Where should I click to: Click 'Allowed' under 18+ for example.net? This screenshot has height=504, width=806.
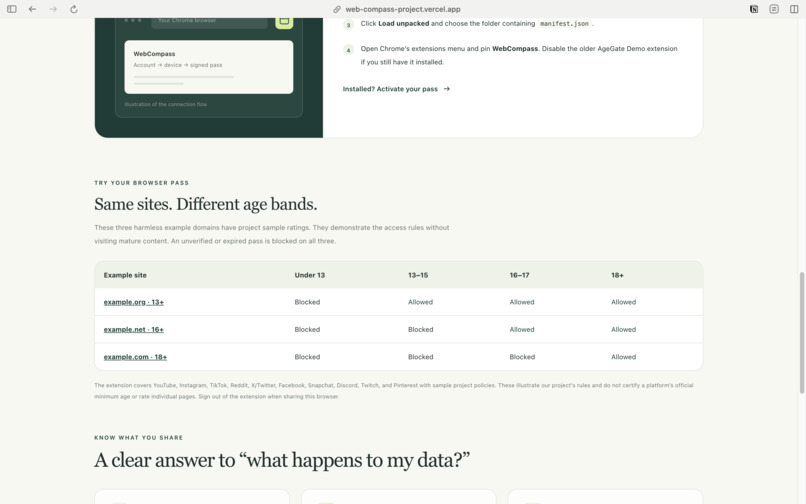[624, 329]
